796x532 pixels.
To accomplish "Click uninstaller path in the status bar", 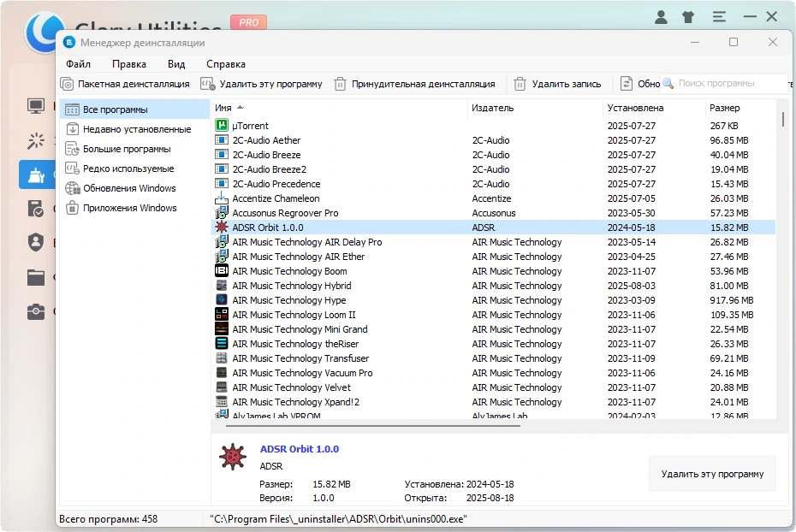I will [x=338, y=519].
